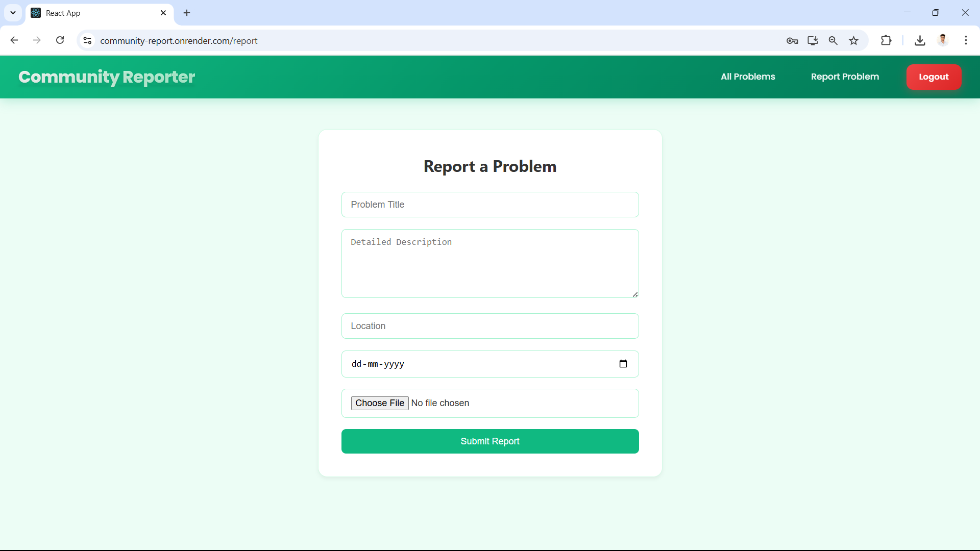This screenshot has height=551, width=980.
Task: Expand the tab search dropdown arrow
Action: coord(13,13)
